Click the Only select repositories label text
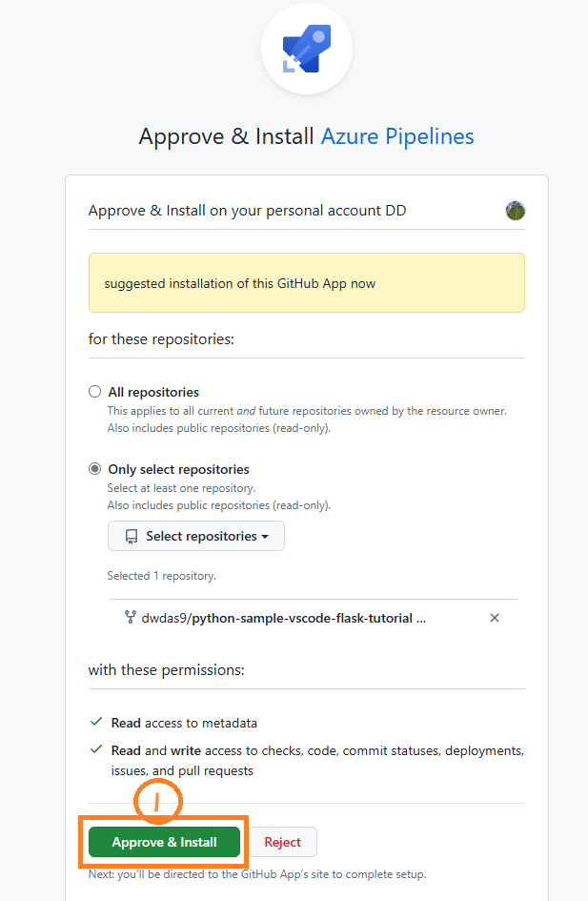The height and width of the screenshot is (901, 588). tap(178, 469)
